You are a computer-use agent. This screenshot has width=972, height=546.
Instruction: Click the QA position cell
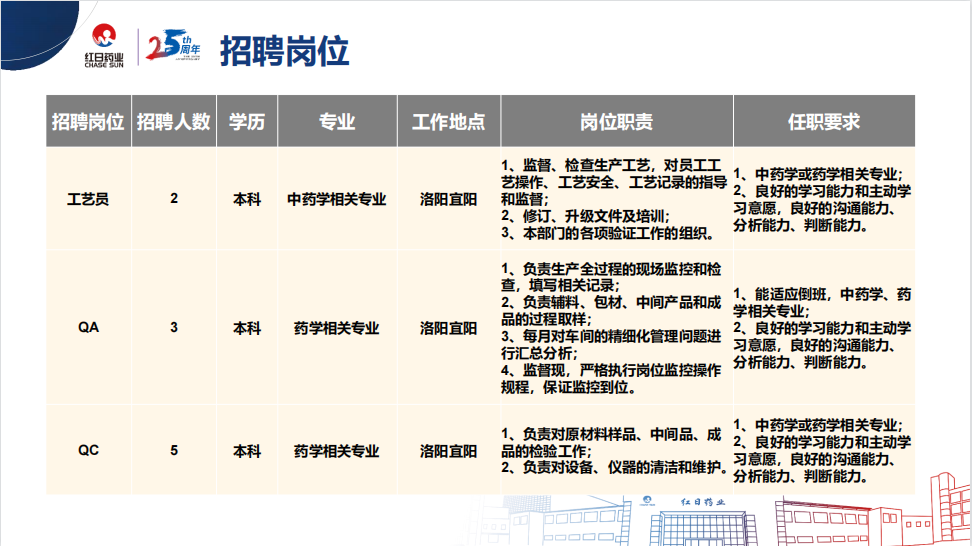[88, 327]
